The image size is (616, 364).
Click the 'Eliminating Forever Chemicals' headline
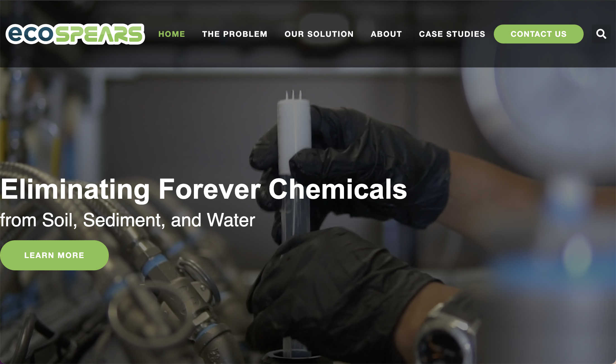pos(204,190)
